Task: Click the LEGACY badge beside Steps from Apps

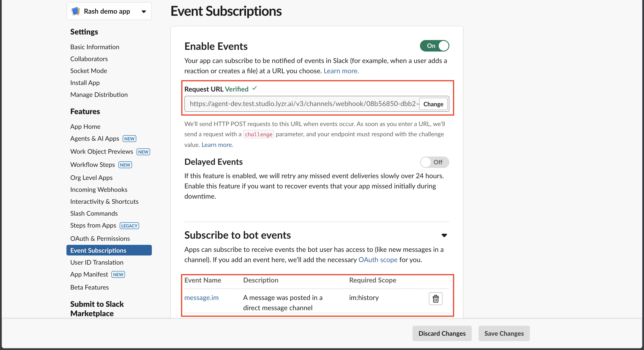Action: (x=129, y=225)
